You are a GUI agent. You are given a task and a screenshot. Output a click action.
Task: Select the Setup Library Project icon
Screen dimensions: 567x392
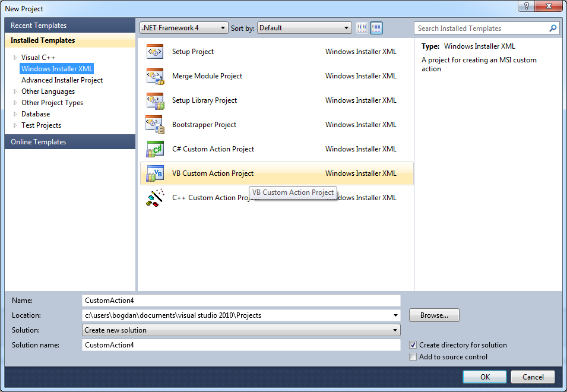154,100
